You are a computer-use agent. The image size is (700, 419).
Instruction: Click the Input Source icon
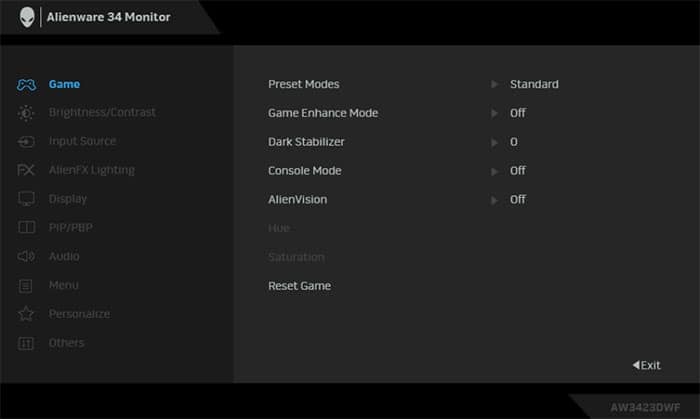coord(27,142)
